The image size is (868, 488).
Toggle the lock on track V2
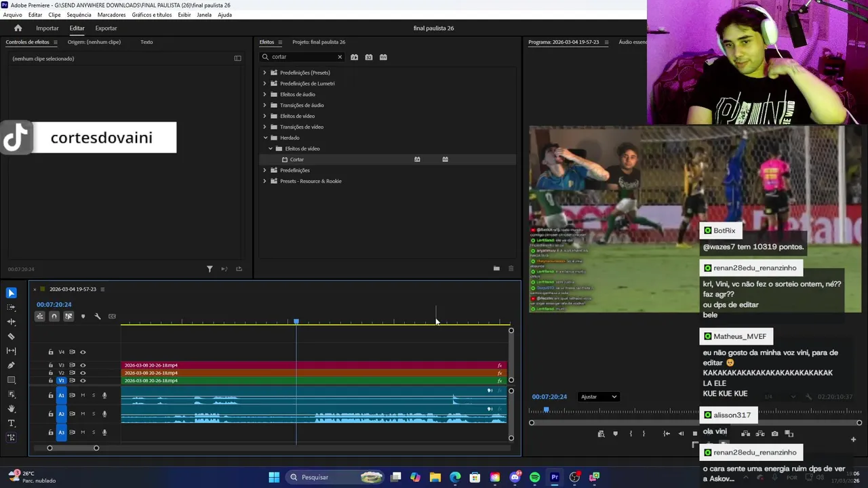coord(50,373)
